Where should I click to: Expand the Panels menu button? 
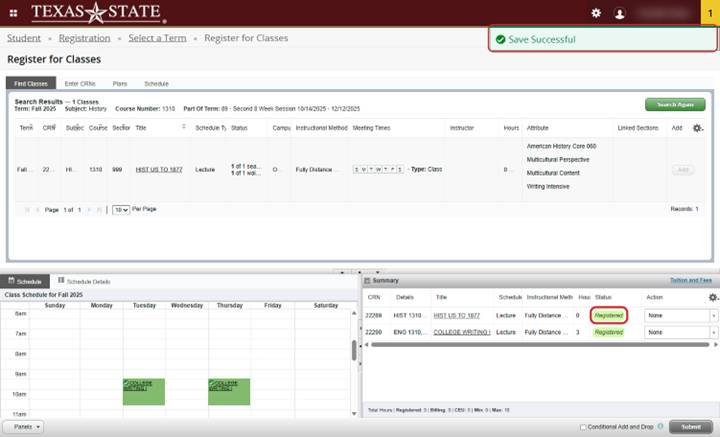coord(22,427)
